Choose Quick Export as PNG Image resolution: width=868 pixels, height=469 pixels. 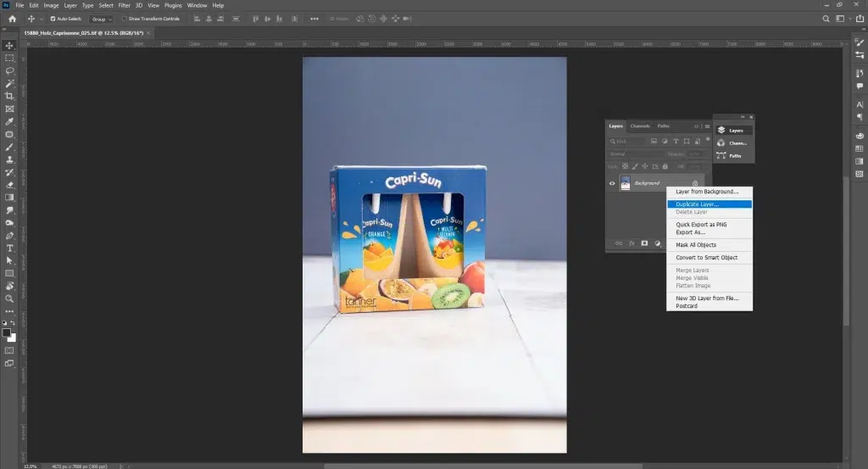tap(701, 225)
